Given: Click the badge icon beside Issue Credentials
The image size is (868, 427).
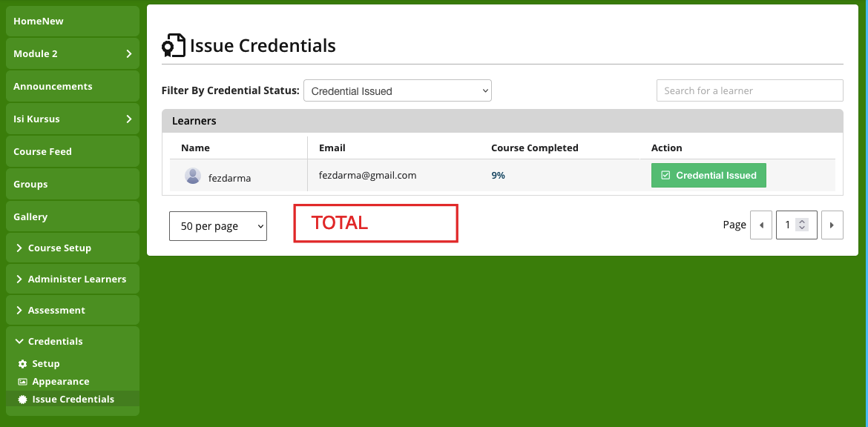Looking at the screenshot, I should click(23, 400).
